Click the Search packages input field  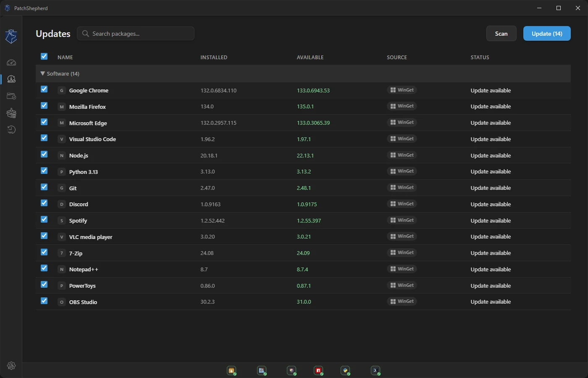tap(136, 34)
